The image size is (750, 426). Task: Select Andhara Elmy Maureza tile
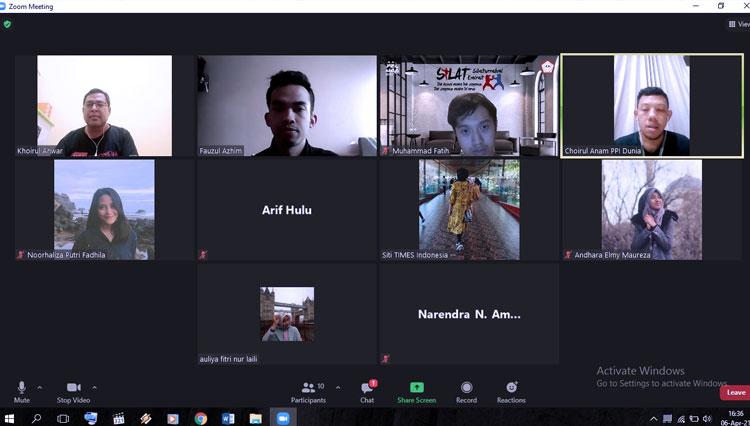[652, 210]
